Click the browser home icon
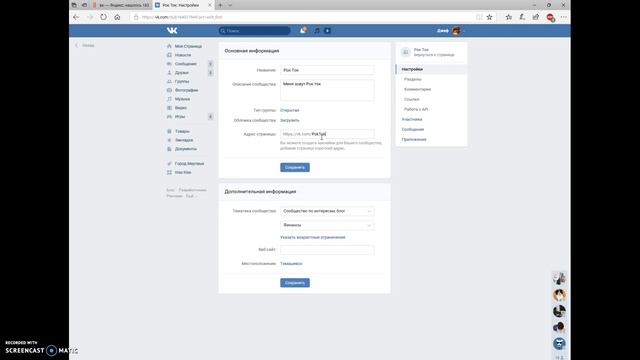Image resolution: width=640 pixels, height=360 pixels. 117,17
